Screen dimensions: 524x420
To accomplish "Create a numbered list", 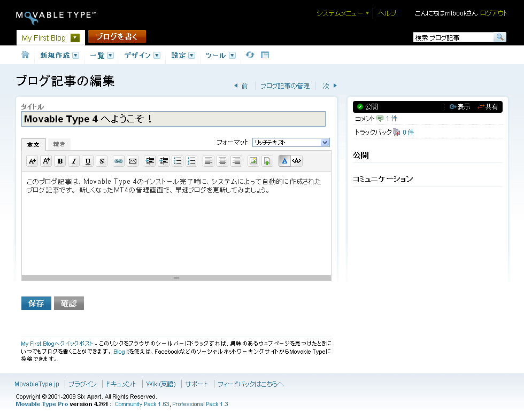I will pyautogui.click(x=191, y=161).
